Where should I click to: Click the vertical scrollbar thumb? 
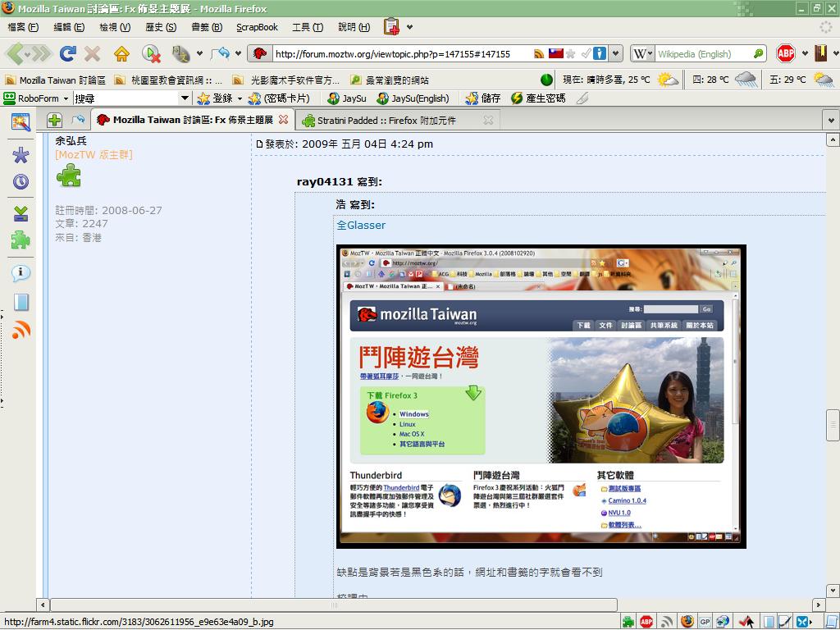832,424
